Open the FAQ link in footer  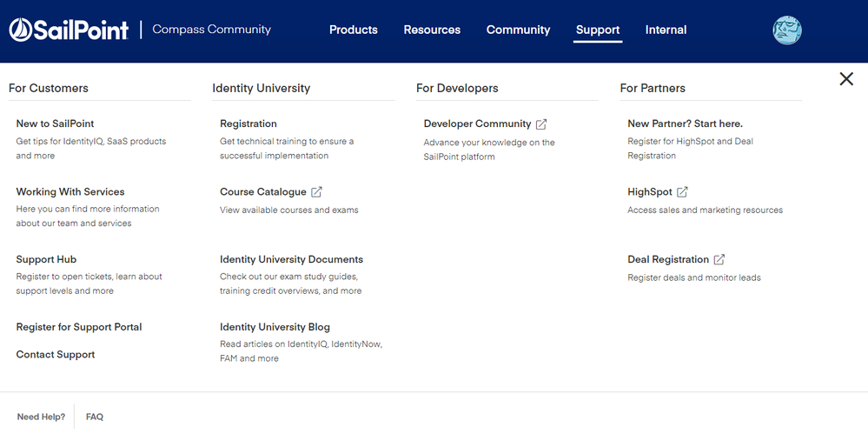click(95, 417)
